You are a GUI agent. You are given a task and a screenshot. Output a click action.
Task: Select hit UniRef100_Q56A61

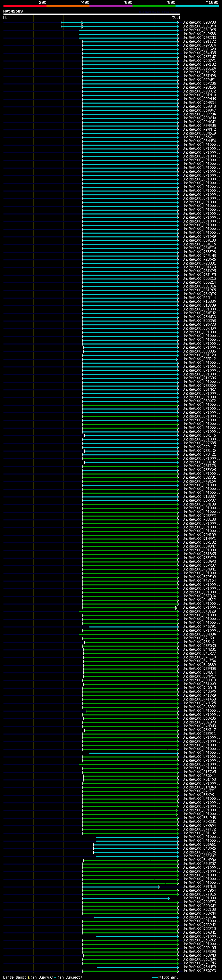pyautogui.click(x=199, y=844)
